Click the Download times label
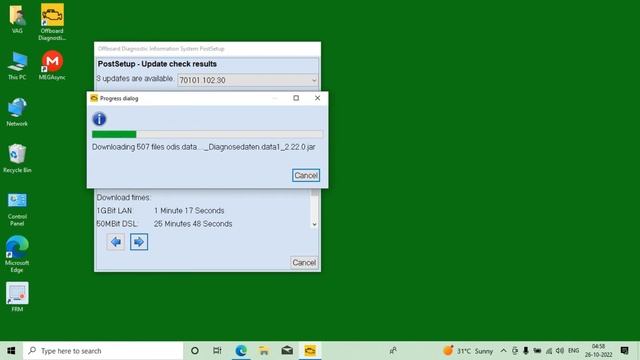 tap(124, 198)
